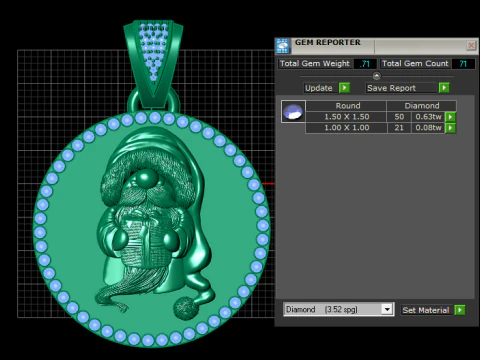
Task: Click the Gem Reporter panel icon
Action: tap(283, 46)
